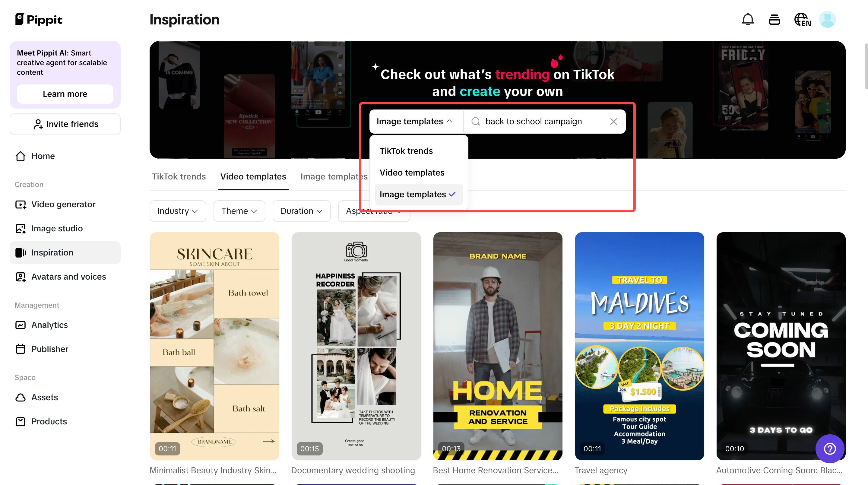Expand the Industry filter dropdown
Viewport: 868px width, 485px height.
pos(178,211)
